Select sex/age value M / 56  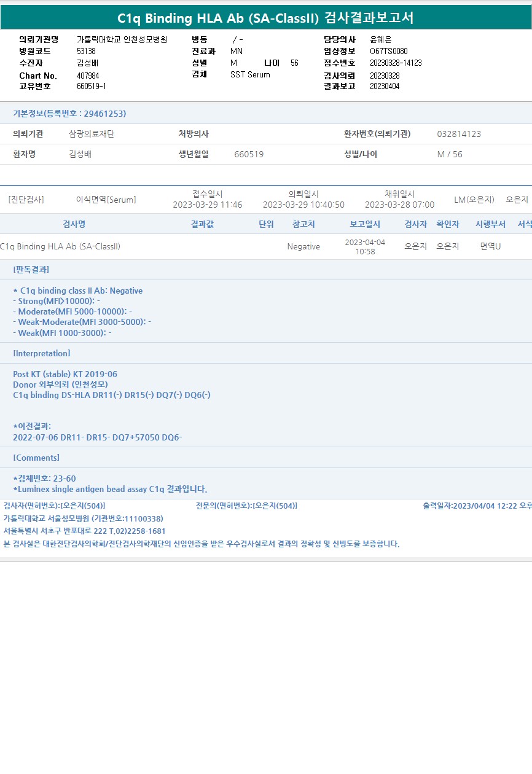coord(450,154)
